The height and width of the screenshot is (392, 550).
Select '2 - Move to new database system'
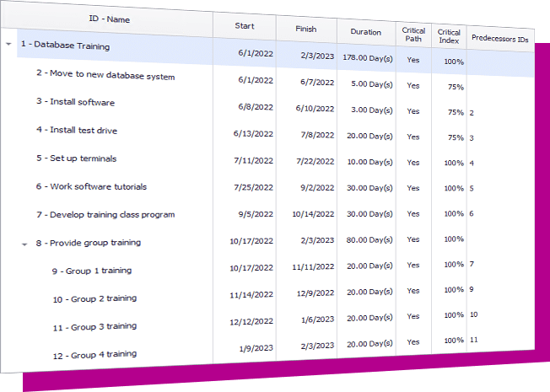tap(105, 75)
